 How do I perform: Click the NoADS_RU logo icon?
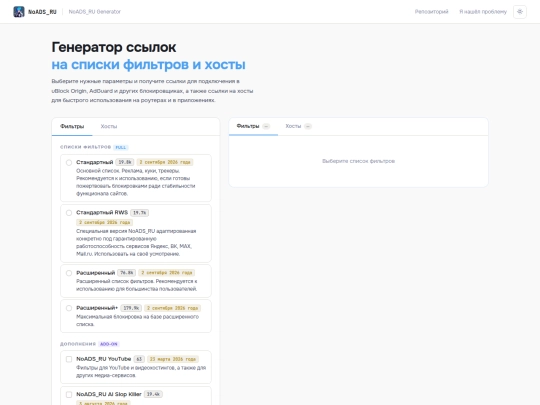click(19, 12)
